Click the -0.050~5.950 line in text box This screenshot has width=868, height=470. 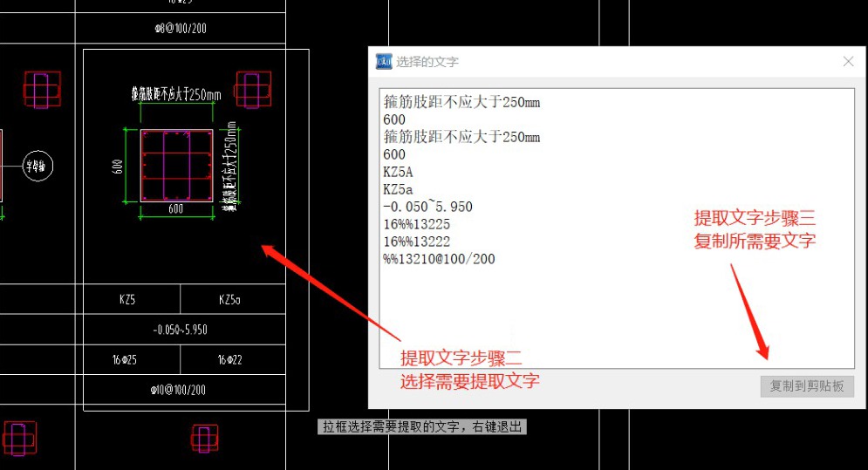428,207
